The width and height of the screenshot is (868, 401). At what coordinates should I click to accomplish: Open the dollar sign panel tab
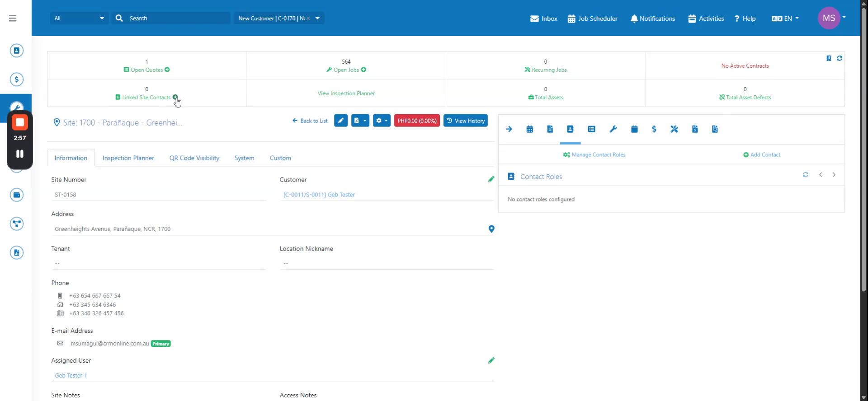point(654,129)
